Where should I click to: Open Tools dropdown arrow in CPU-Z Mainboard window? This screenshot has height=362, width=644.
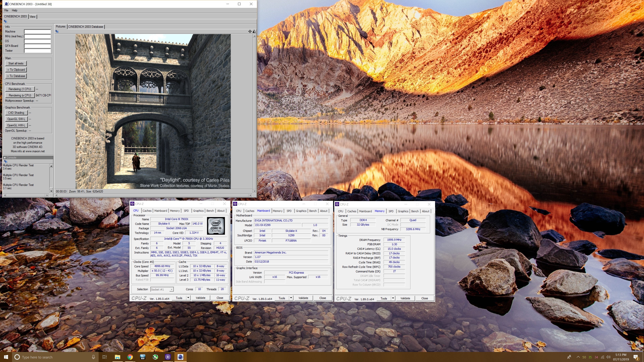(291, 298)
